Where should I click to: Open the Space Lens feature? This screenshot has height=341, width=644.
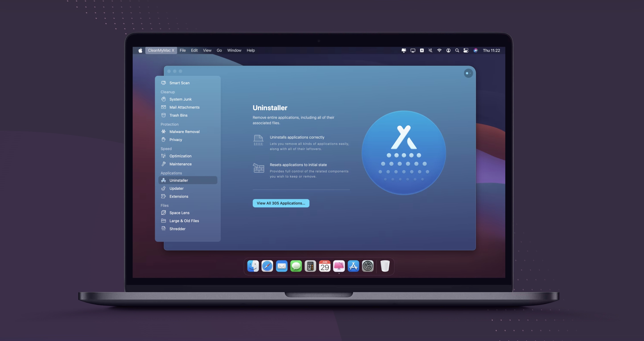click(x=179, y=212)
